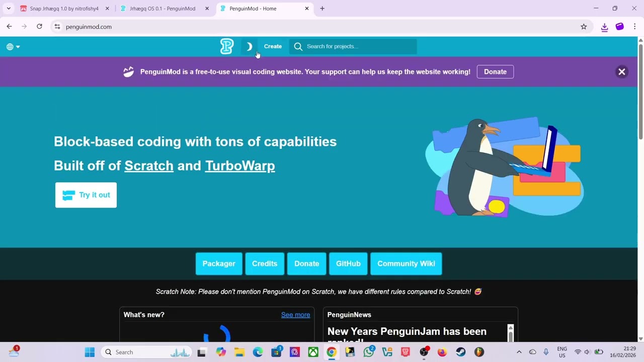View site information icon in address bar
Screen dimensions: 644x362
[57, 27]
